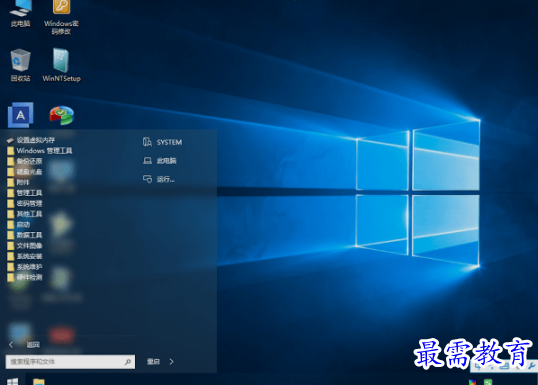Open the 此电脑 desktop icon
This screenshot has width=538, height=385.
pos(21,13)
